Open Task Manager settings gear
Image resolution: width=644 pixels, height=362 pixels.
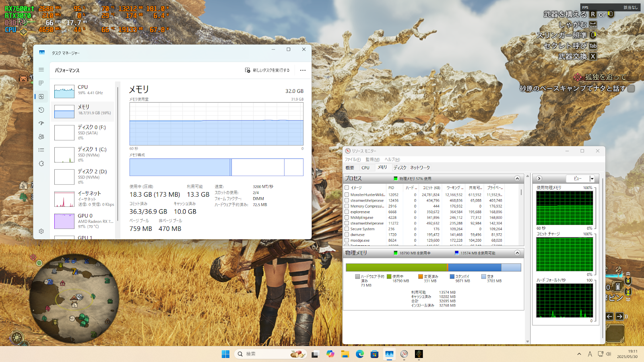point(41,231)
